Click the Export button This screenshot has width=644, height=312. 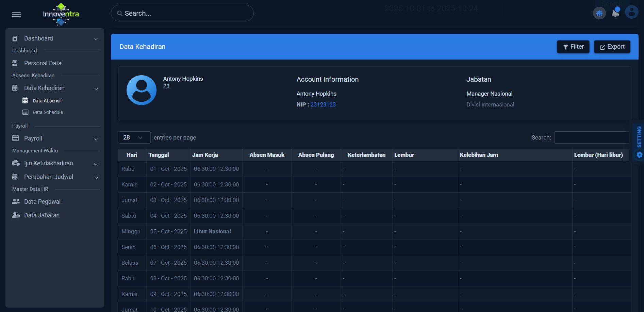tap(612, 47)
